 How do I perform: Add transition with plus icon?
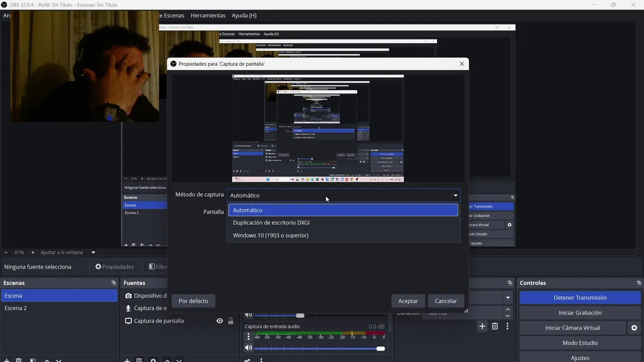point(482,326)
